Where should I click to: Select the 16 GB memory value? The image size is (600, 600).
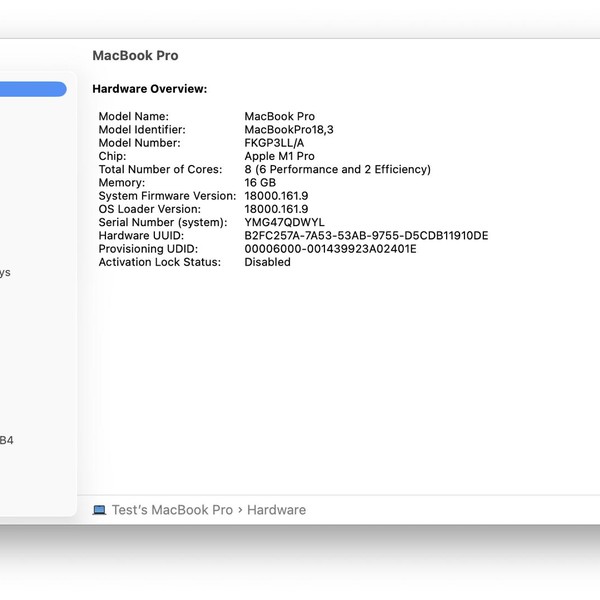[260, 183]
